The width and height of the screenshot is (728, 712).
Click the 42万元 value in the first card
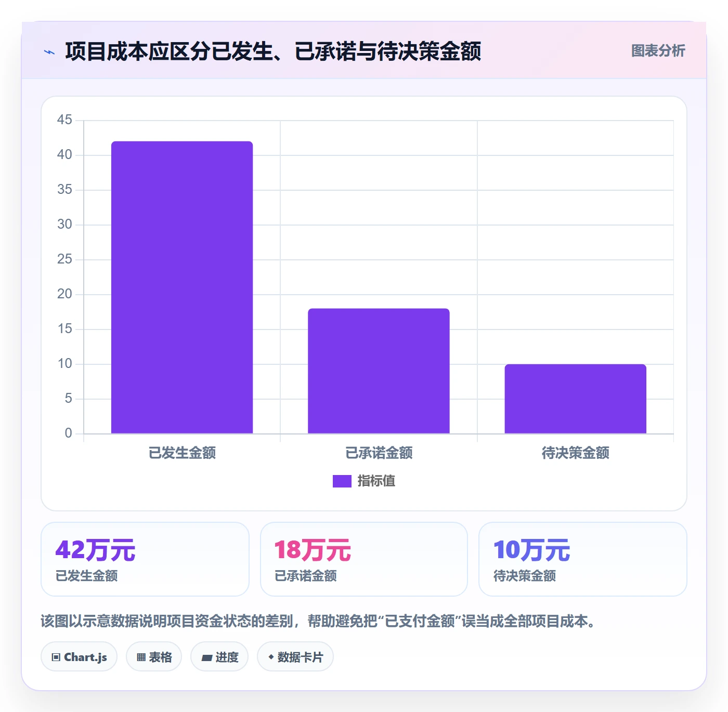click(95, 550)
